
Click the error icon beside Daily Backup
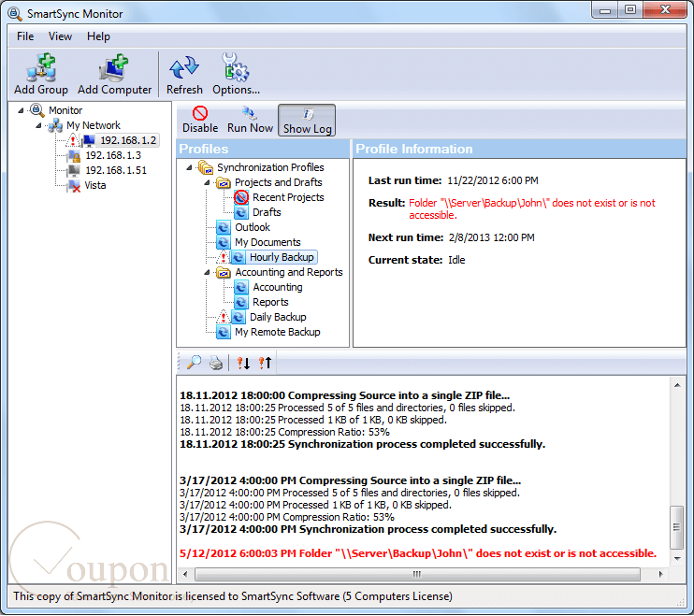tap(224, 317)
